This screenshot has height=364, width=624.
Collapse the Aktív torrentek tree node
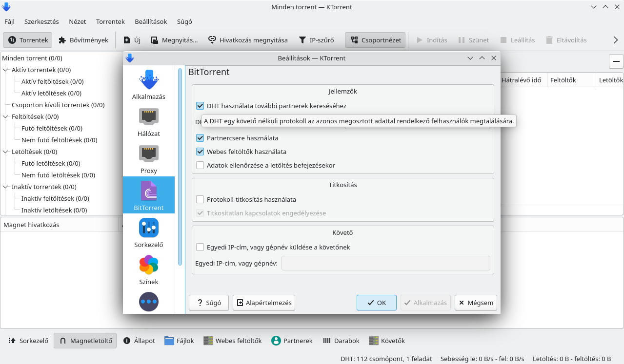coord(6,70)
